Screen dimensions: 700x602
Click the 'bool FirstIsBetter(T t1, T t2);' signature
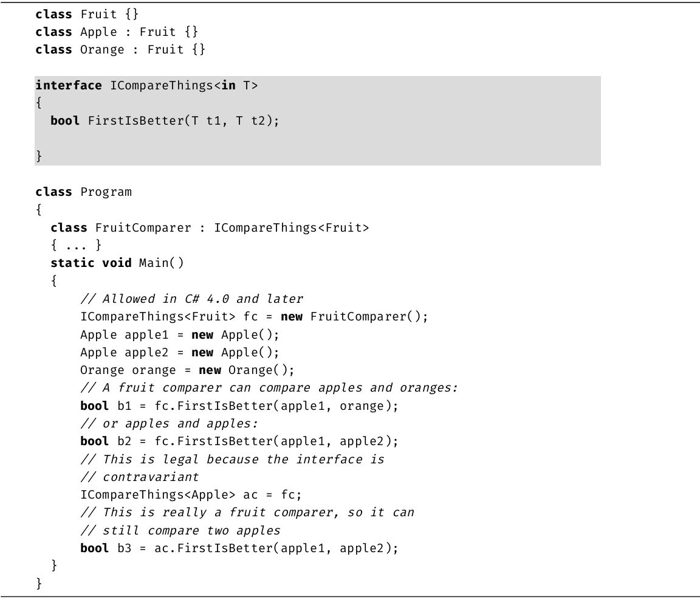coord(165,120)
